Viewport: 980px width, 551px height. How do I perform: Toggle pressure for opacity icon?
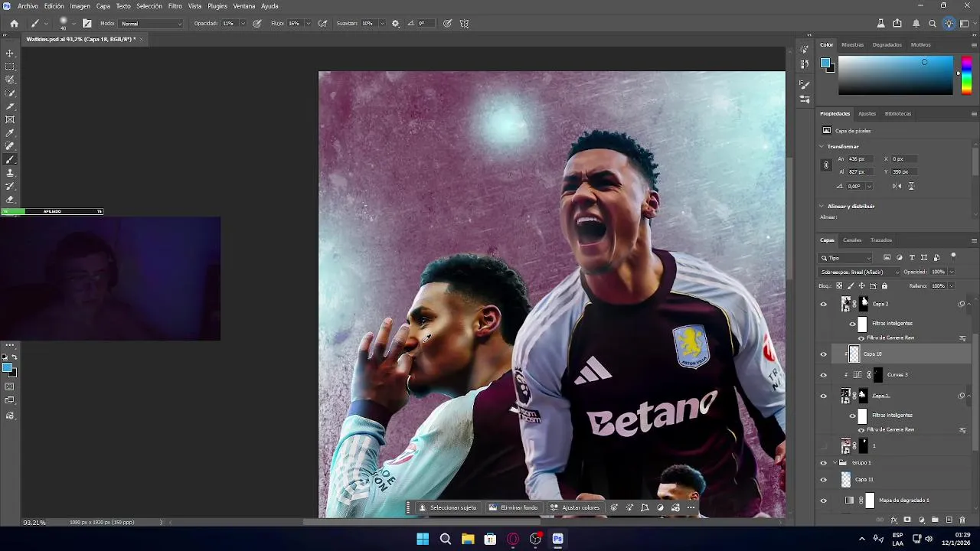[257, 24]
